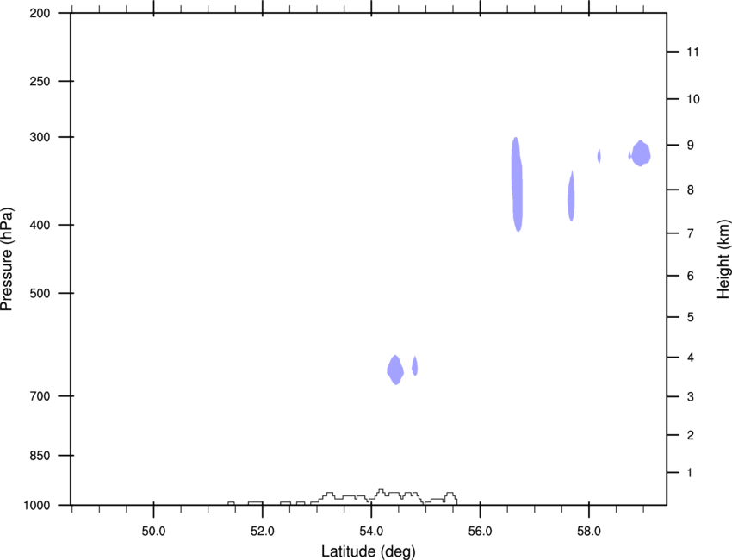Click the 500 hPa pressure label

tap(40, 293)
